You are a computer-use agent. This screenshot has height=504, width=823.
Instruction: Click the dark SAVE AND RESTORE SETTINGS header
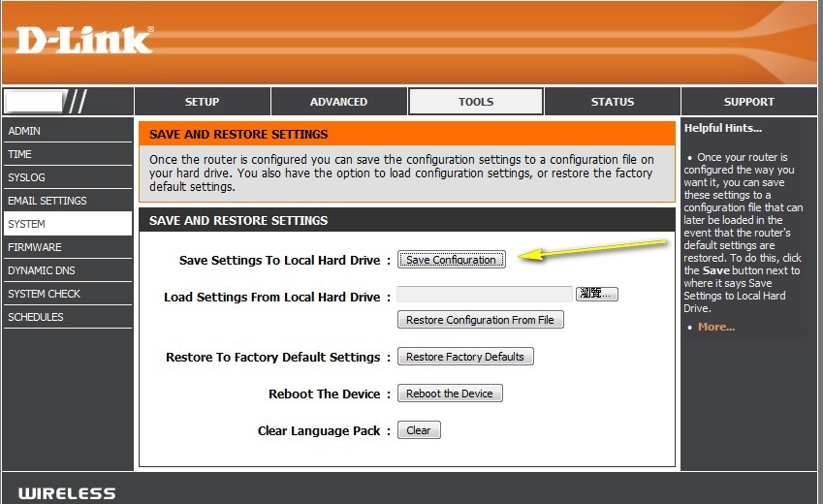(407, 220)
